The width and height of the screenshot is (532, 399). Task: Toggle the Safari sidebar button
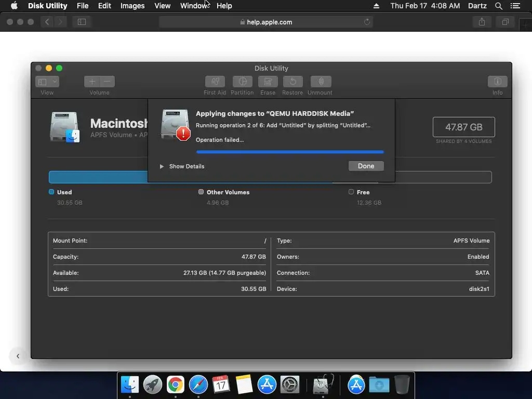point(82,22)
